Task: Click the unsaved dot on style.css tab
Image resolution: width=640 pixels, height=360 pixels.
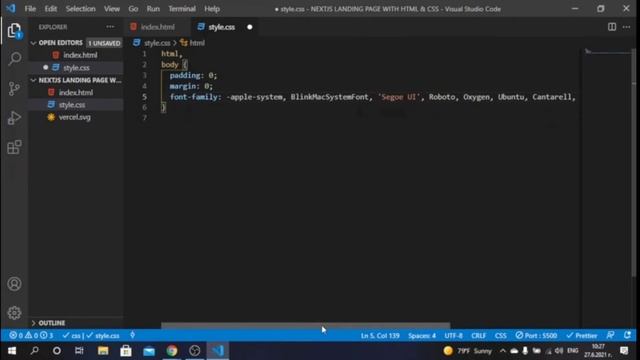Action: point(250,27)
